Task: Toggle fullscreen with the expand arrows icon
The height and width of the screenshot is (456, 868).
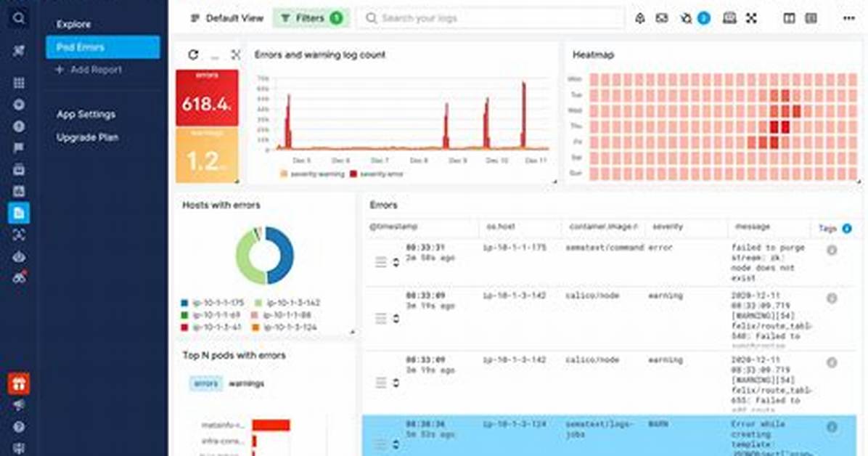Action: pos(750,18)
